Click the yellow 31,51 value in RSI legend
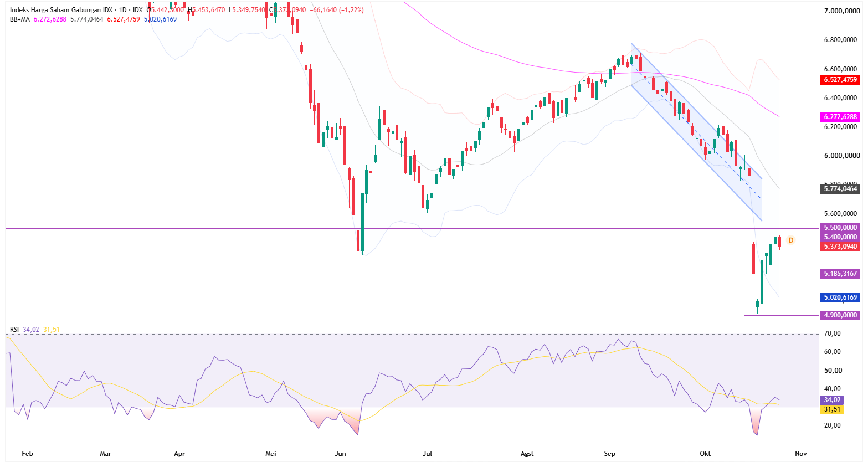The height and width of the screenshot is (462, 868). (52, 330)
